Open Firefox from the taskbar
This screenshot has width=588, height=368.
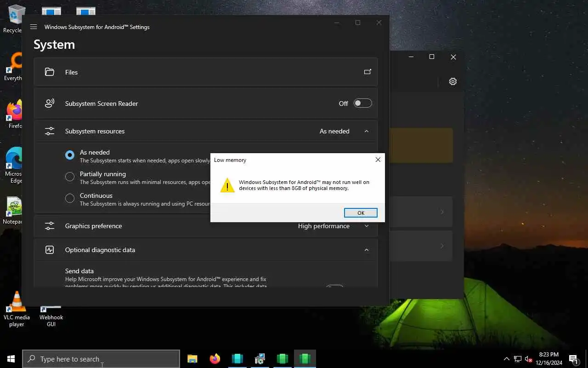coord(215,359)
